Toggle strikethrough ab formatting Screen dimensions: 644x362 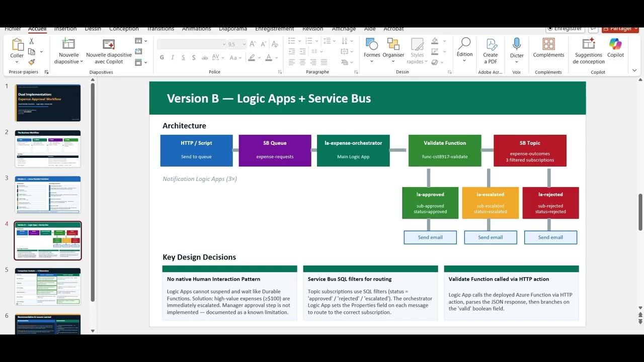pyautogui.click(x=206, y=58)
